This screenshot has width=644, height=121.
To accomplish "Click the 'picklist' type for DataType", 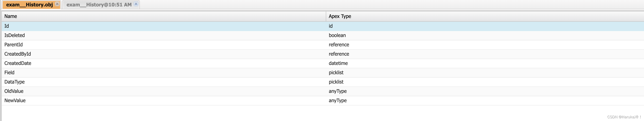I will click(336, 82).
